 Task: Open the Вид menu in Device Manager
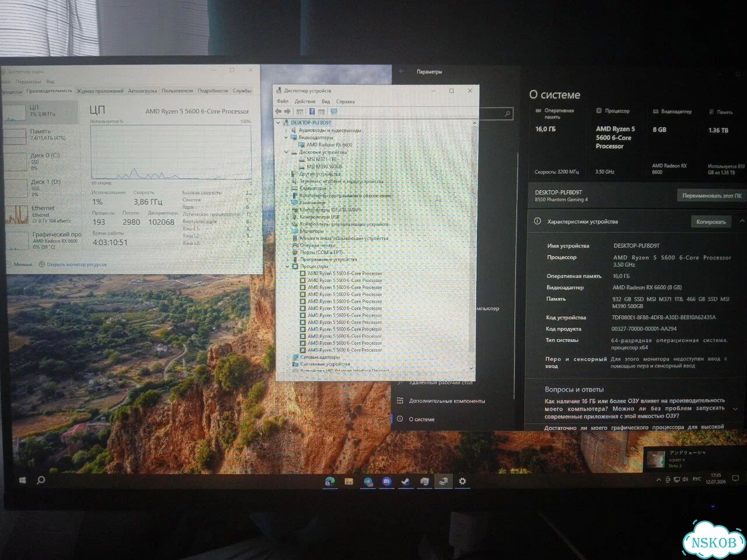coord(326,101)
